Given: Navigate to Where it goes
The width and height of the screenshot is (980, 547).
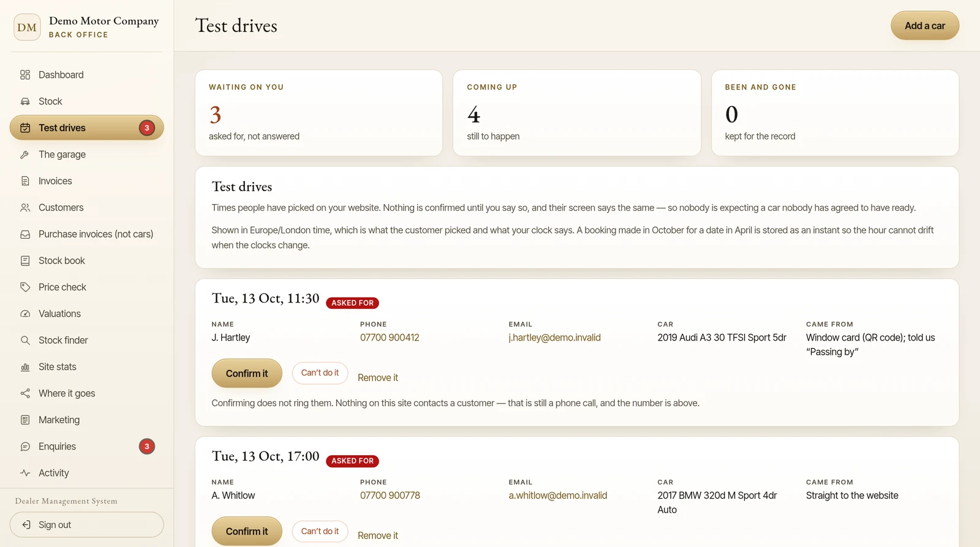Looking at the screenshot, I should pyautogui.click(x=86, y=393).
